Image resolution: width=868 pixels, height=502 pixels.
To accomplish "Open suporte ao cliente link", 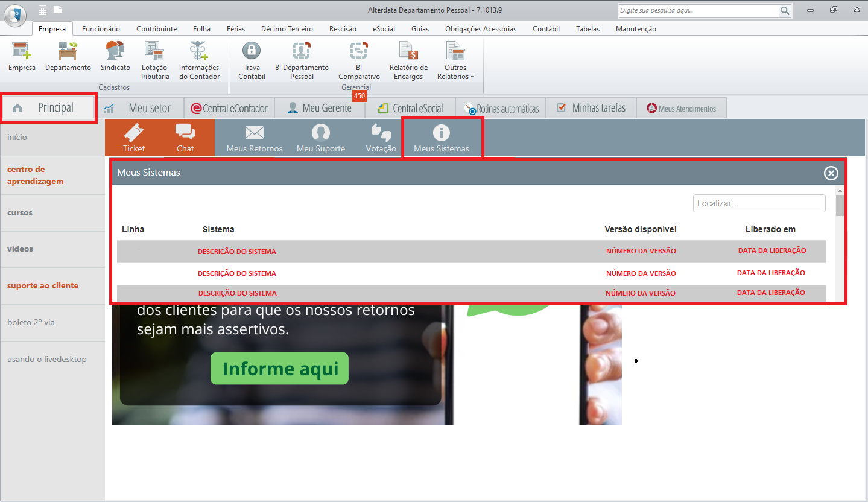I will pyautogui.click(x=43, y=285).
